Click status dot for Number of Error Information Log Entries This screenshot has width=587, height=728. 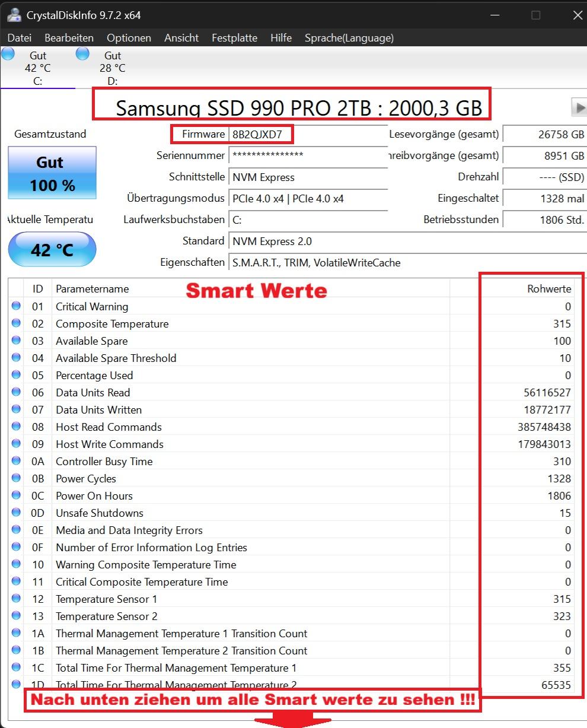pyautogui.click(x=16, y=547)
